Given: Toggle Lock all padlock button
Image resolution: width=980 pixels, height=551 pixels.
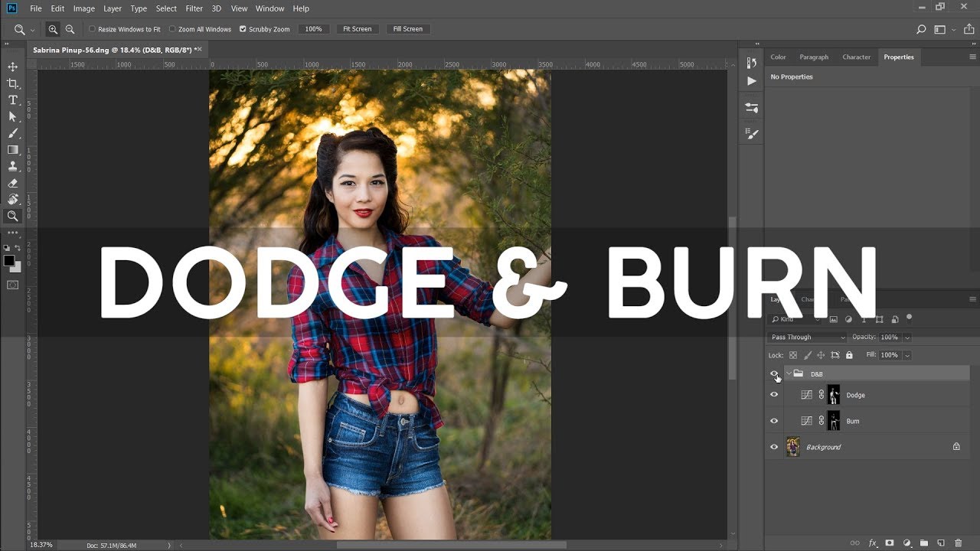Looking at the screenshot, I should coord(849,355).
